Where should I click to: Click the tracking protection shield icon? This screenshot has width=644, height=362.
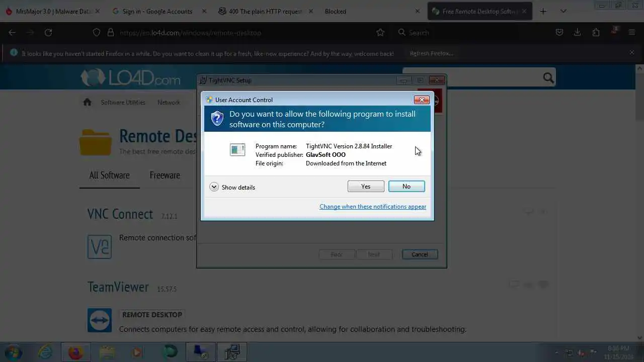click(97, 32)
